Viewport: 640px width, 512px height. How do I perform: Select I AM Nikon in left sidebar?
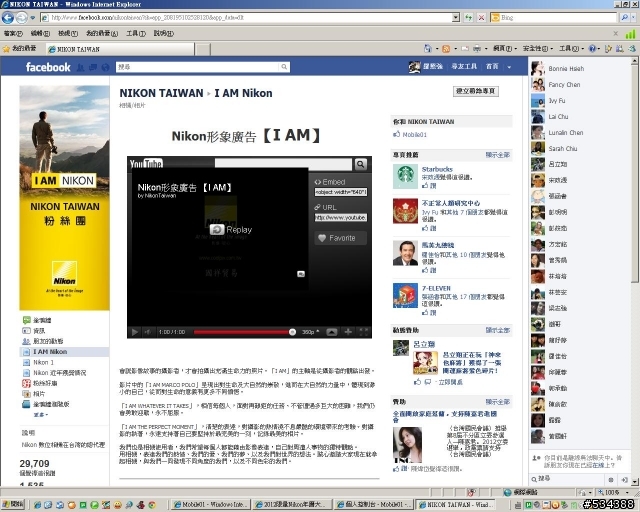pyautogui.click(x=65, y=352)
